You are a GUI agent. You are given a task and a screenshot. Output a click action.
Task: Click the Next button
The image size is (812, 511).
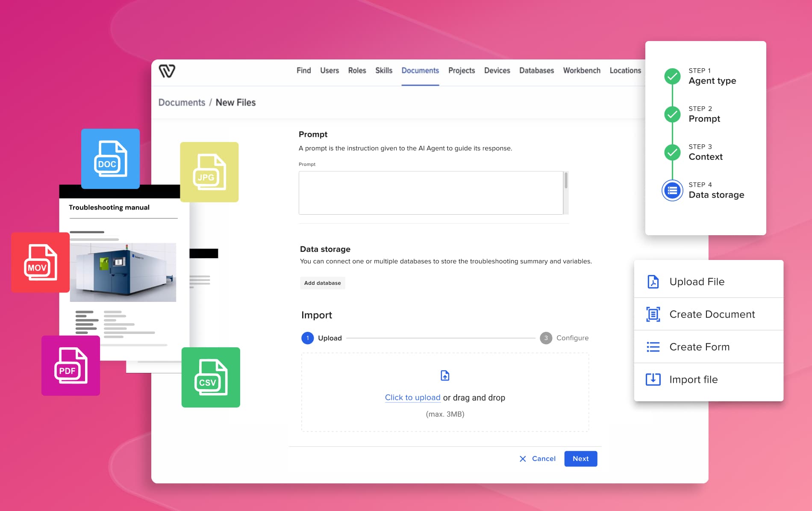(x=580, y=458)
